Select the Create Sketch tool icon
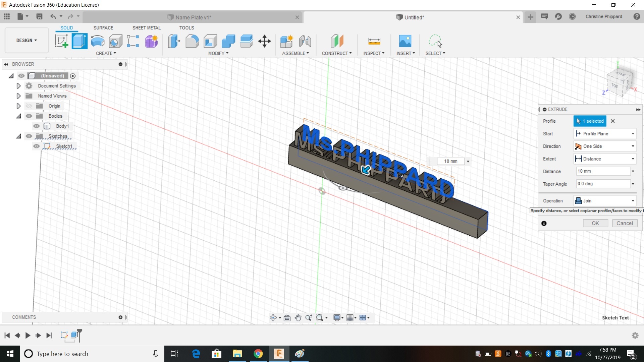Screen dimensions: 644x362 point(61,41)
